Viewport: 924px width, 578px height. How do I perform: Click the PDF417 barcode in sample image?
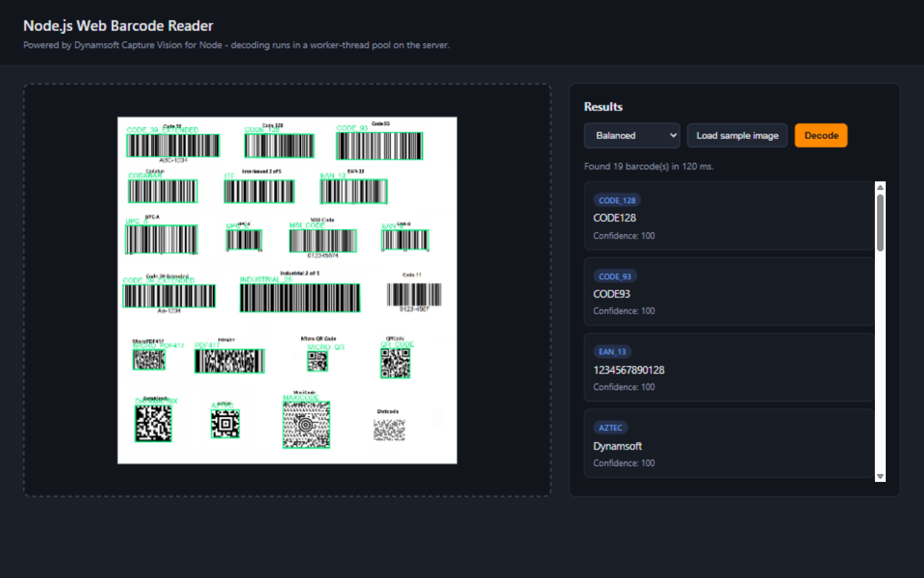point(230,361)
